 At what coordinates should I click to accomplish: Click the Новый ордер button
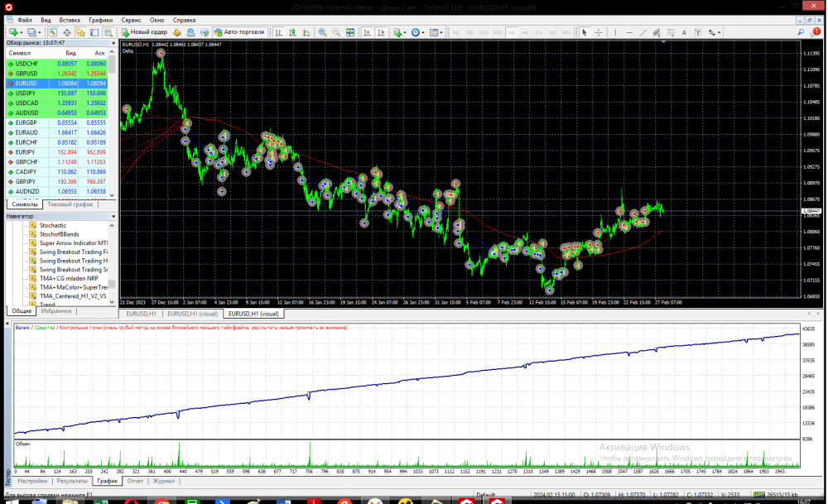pyautogui.click(x=144, y=32)
